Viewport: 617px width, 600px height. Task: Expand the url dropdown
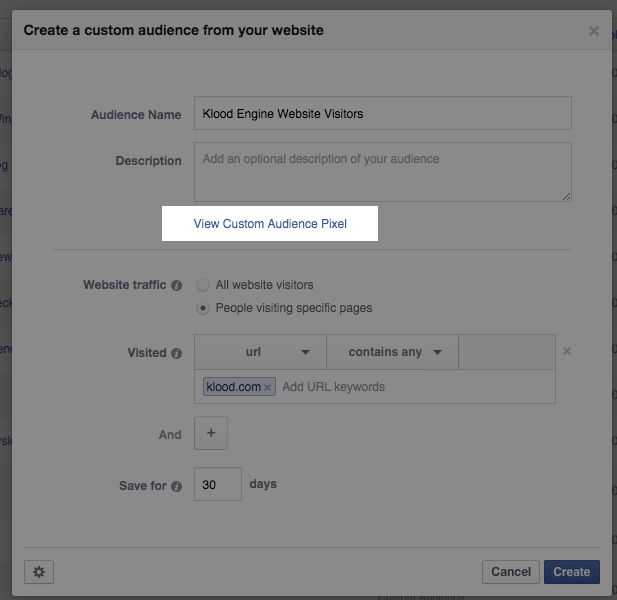260,352
